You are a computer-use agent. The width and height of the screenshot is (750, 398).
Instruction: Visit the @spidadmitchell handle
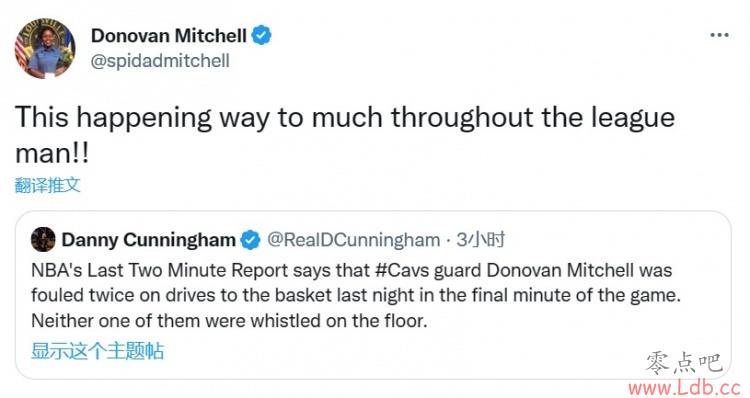(x=160, y=61)
